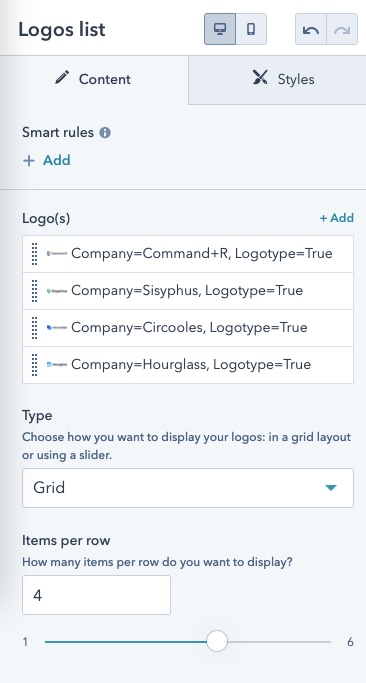Open the Company=Sisyphus logo entry
The height and width of the screenshot is (683, 366).
(188, 291)
